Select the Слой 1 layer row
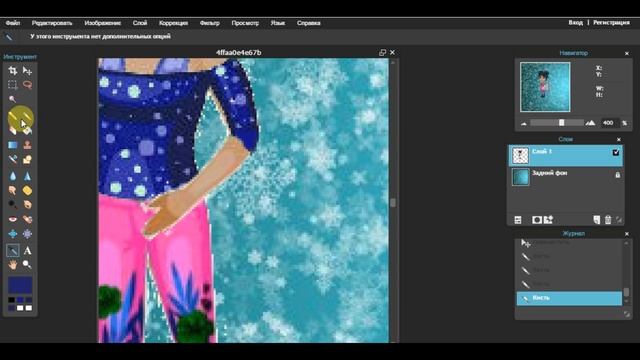 point(566,156)
